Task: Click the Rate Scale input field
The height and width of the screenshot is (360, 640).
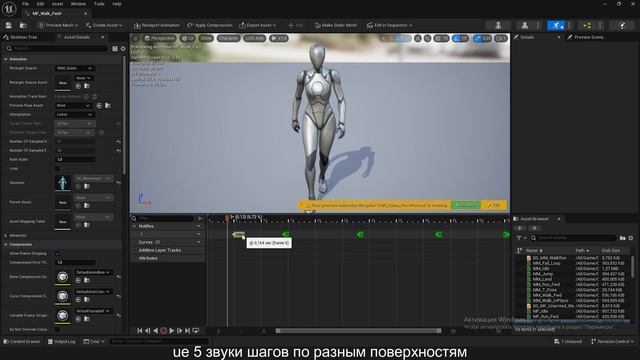Action: coord(75,160)
